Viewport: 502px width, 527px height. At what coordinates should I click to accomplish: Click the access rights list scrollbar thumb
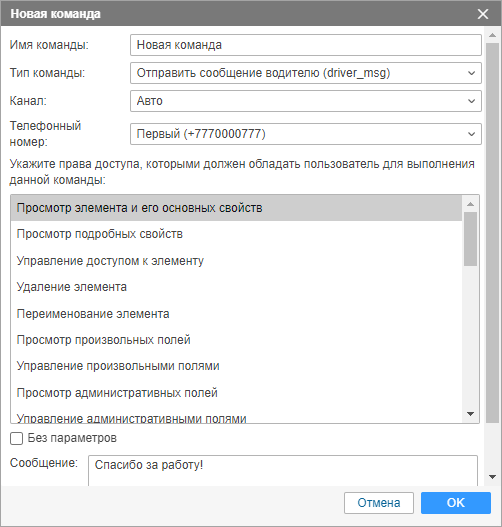470,239
